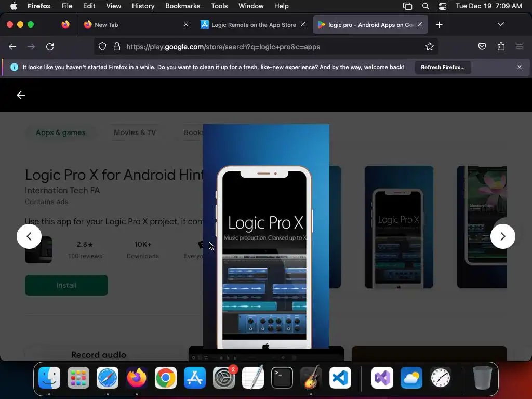Open Logic Pro X for Android Hint title
Screen dimensions: 532x399
(114, 175)
